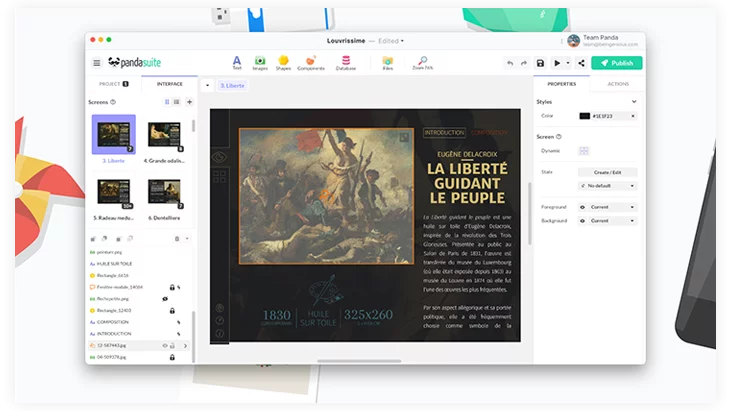Clear the #1E1F23 color with the x

[633, 116]
